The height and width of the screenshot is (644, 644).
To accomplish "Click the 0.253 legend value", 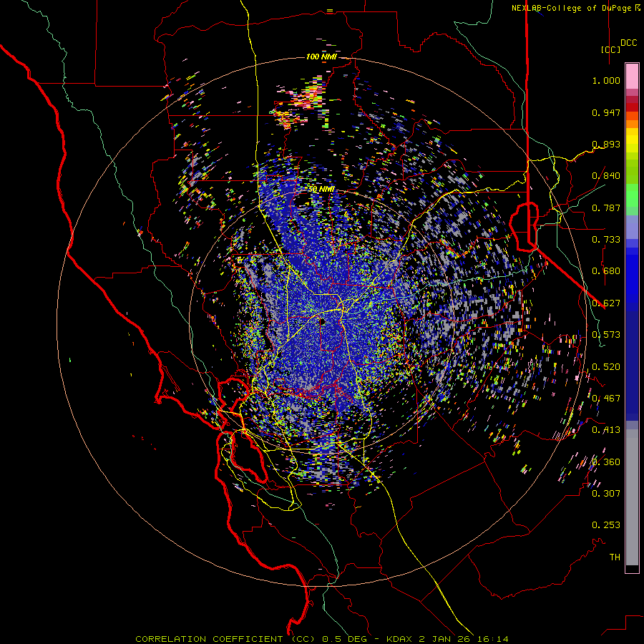I will (606, 525).
